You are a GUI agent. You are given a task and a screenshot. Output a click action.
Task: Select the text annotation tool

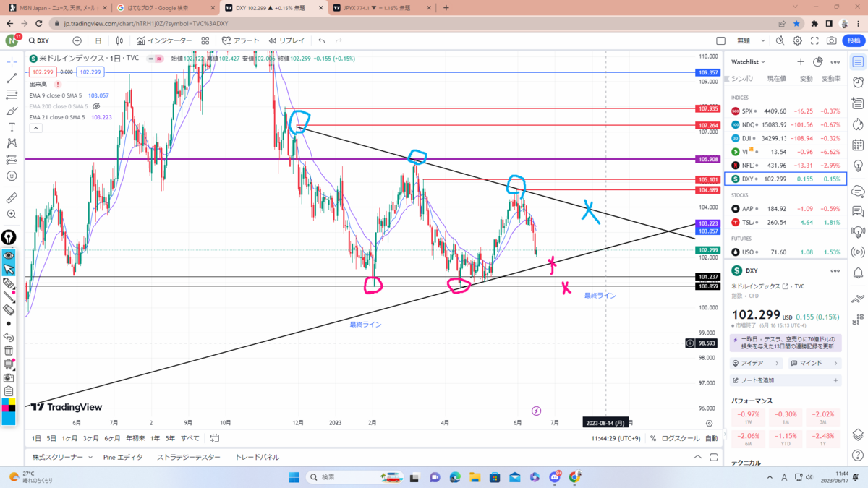12,127
